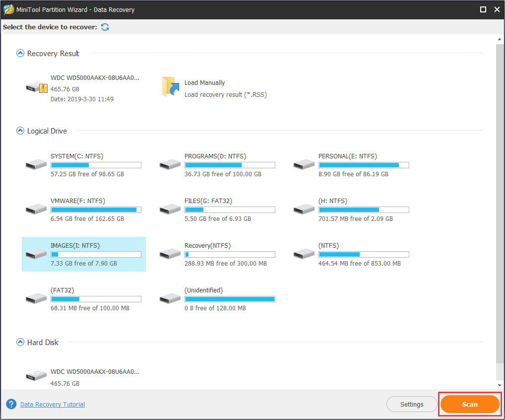This screenshot has height=420, width=505.
Task: Click '0 B free of 128.00 MB'
Action: tap(215, 308)
